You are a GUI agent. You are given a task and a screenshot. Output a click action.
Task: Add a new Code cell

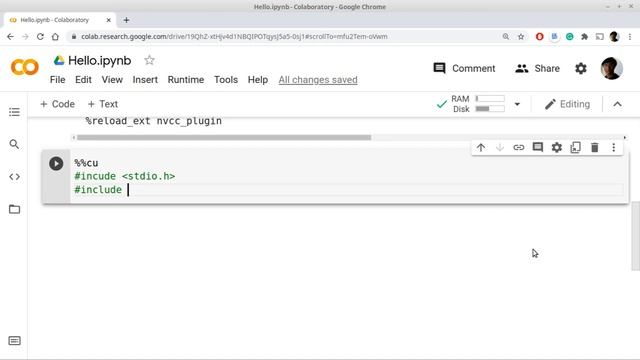point(58,104)
